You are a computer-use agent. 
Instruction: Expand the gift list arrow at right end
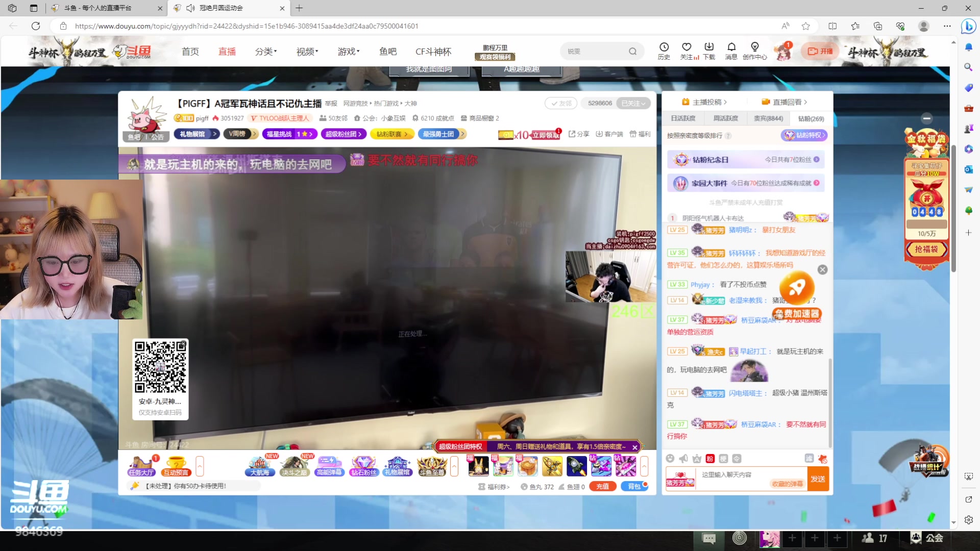pyautogui.click(x=644, y=466)
